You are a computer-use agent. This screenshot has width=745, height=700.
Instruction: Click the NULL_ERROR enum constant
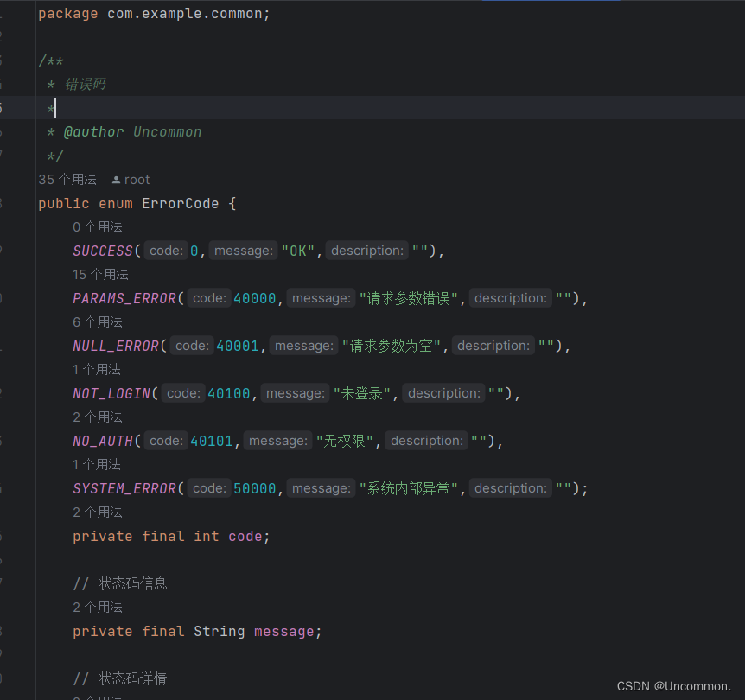click(x=116, y=346)
